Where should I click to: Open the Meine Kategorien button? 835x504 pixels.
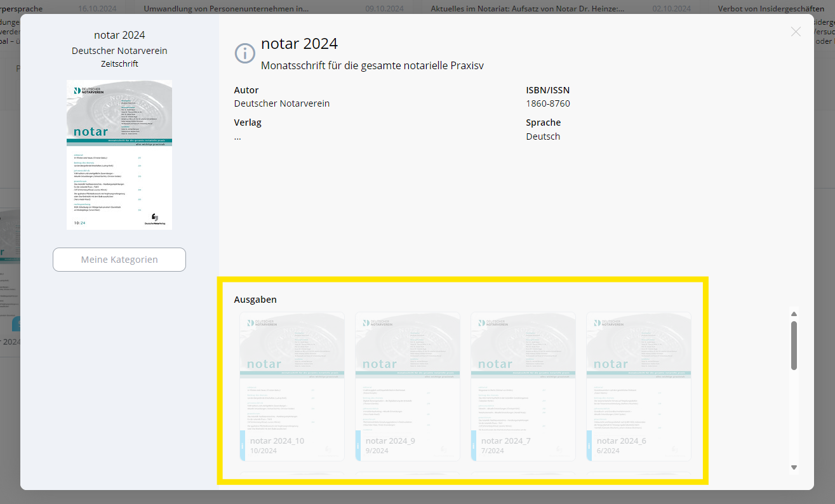(x=119, y=260)
